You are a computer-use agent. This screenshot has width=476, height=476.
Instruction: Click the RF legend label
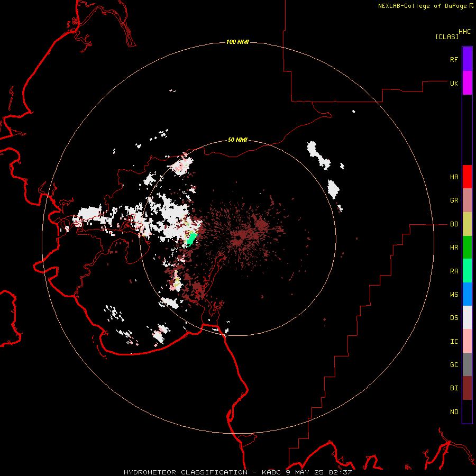(454, 59)
